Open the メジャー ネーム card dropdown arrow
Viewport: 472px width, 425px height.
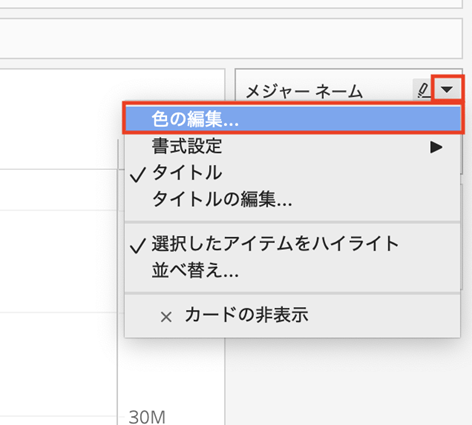point(447,89)
